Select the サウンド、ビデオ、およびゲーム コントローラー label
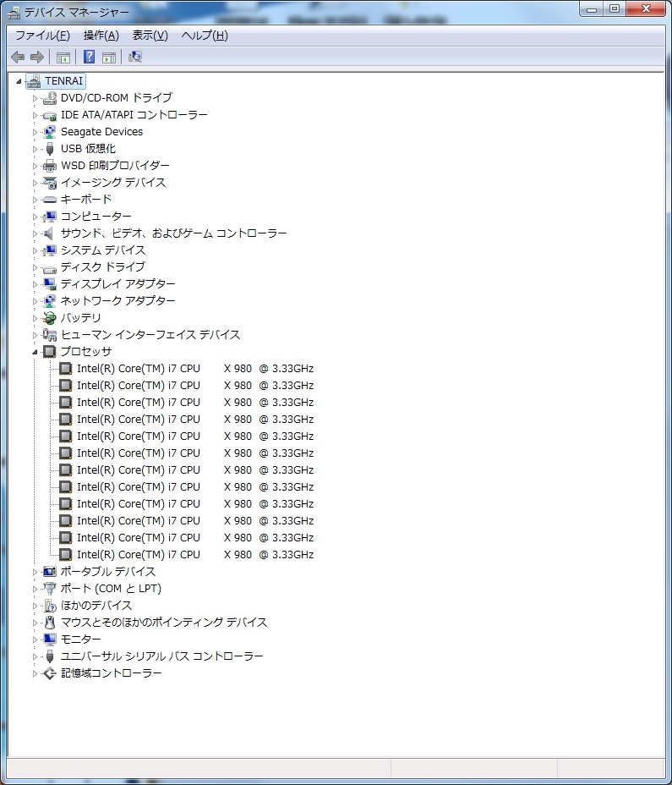Screen dimensions: 672x785 pyautogui.click(x=173, y=233)
